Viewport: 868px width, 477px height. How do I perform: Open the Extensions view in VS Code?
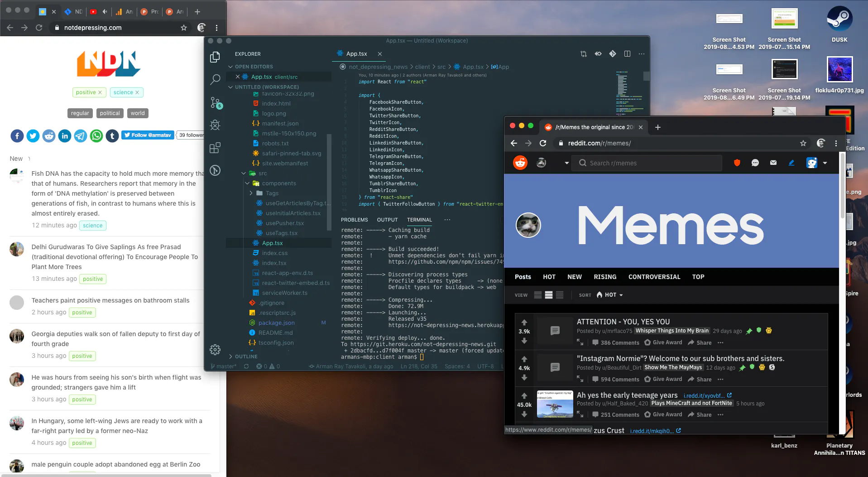pos(215,148)
